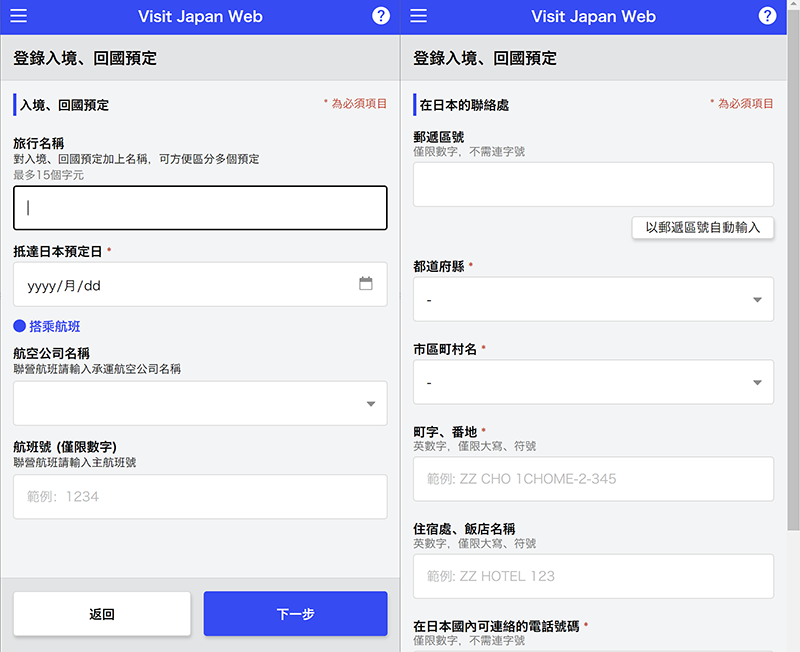This screenshot has width=800, height=652.
Task: Click Visit Japan Web title in right panel
Action: 593,16
